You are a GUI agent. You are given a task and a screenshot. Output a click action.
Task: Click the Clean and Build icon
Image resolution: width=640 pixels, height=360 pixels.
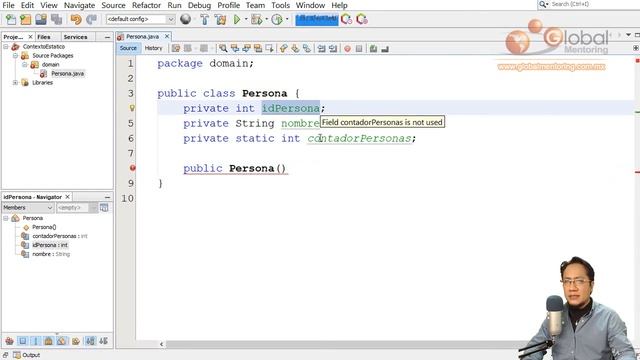click(220, 19)
